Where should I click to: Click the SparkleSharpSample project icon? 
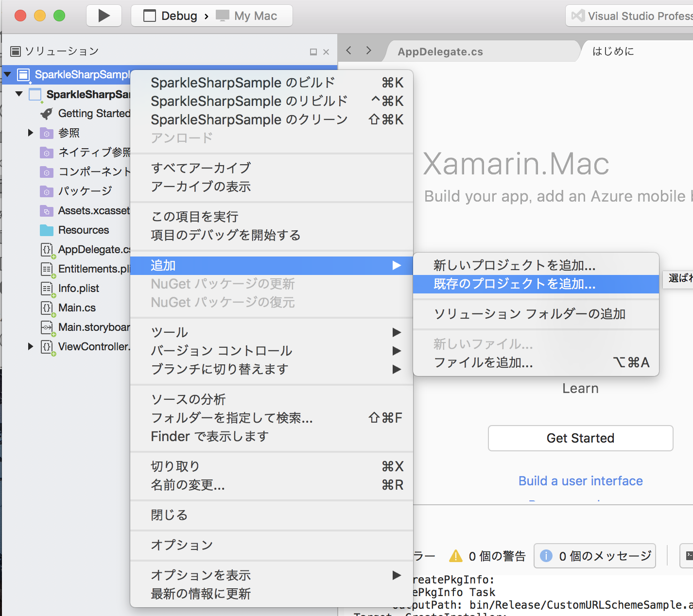click(x=35, y=94)
